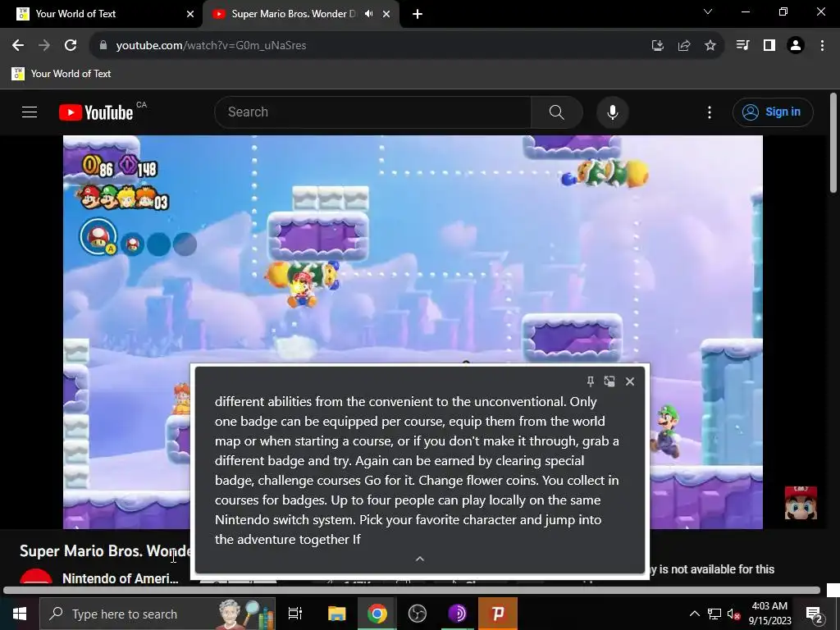Reload the YouTube page
840x630 pixels.
[71, 46]
